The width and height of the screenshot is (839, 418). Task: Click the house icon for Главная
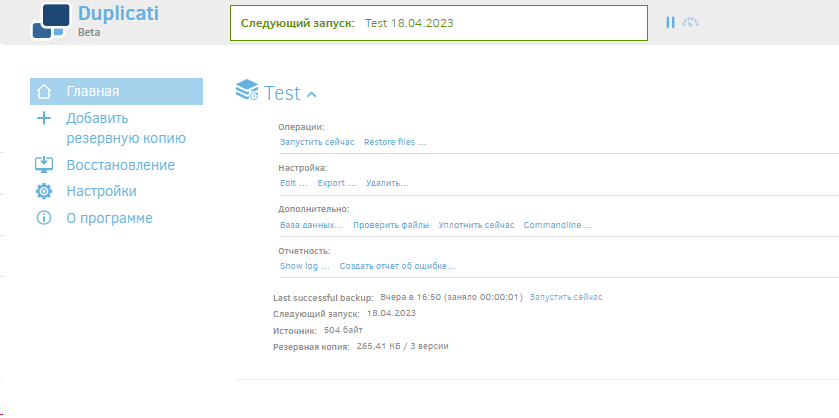coord(43,92)
